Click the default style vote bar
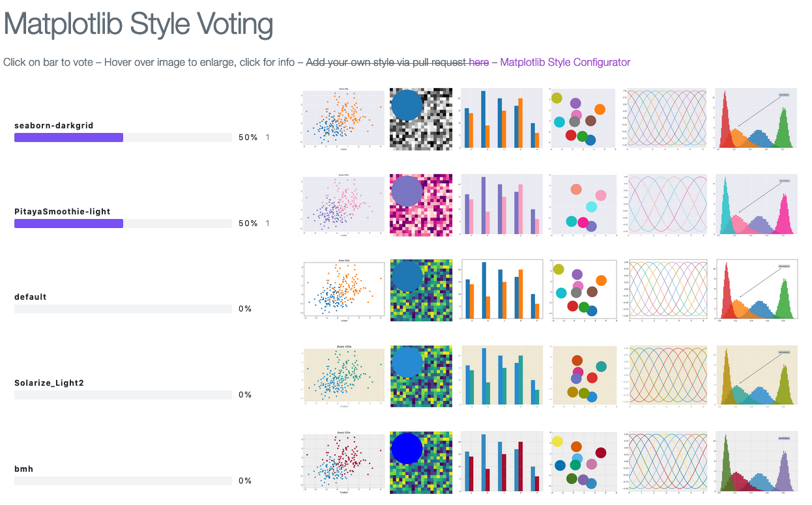Screen dimensions: 812x505 pos(123,309)
